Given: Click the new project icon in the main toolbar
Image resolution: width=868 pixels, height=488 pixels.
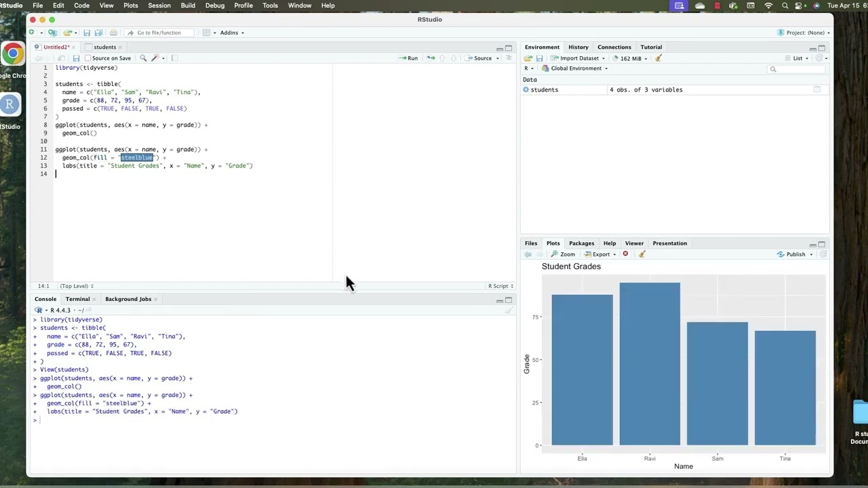Looking at the screenshot, I should (x=53, y=33).
